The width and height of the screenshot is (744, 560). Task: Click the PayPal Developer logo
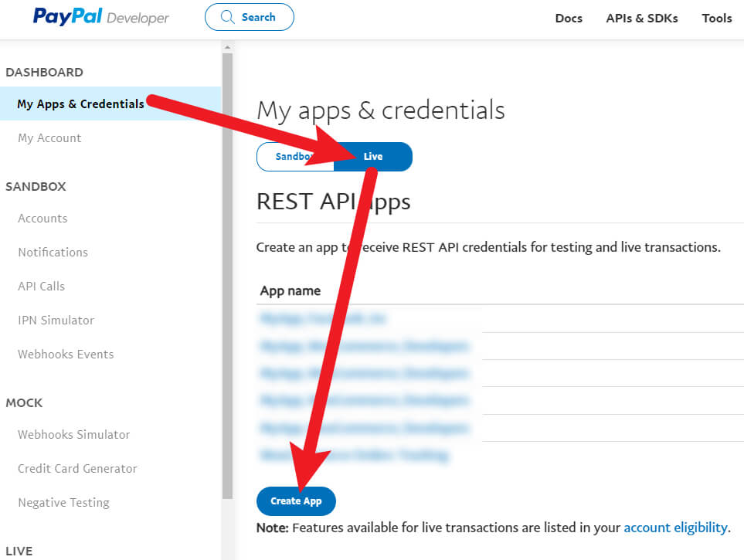coord(100,17)
